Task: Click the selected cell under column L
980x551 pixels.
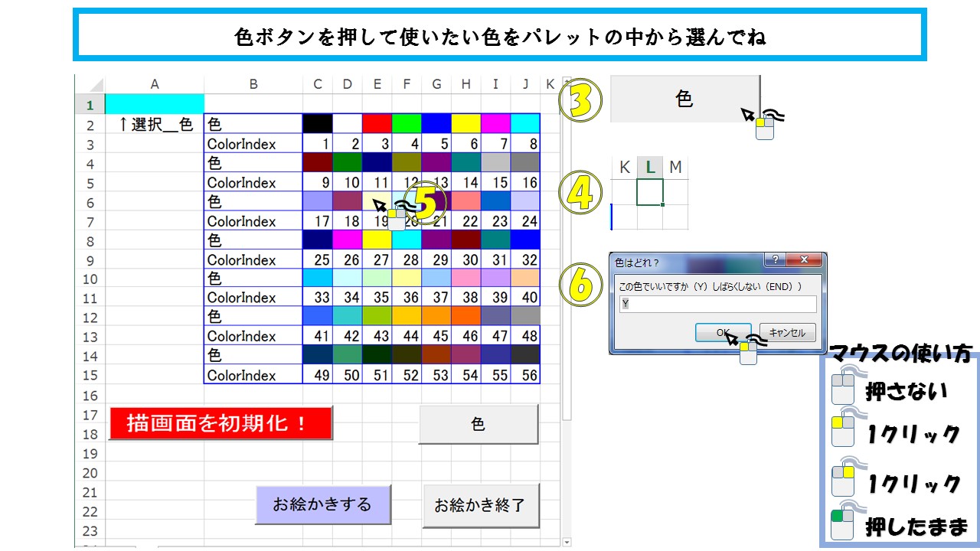Action: (x=650, y=192)
